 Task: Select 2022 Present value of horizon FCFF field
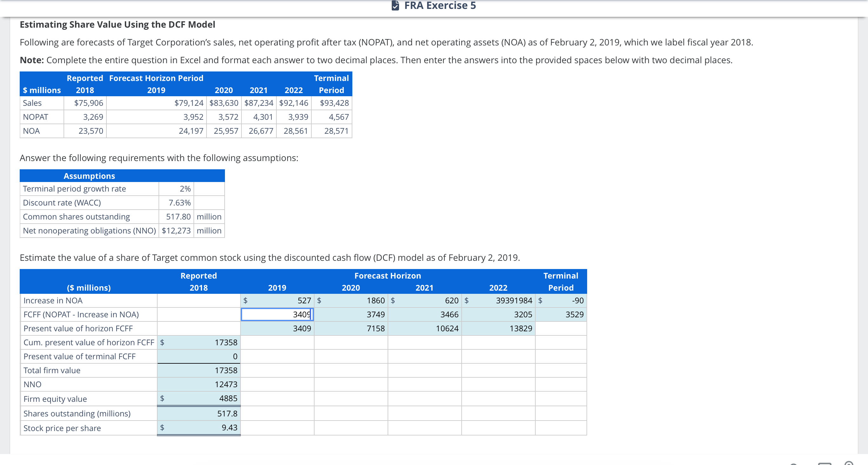coord(498,328)
